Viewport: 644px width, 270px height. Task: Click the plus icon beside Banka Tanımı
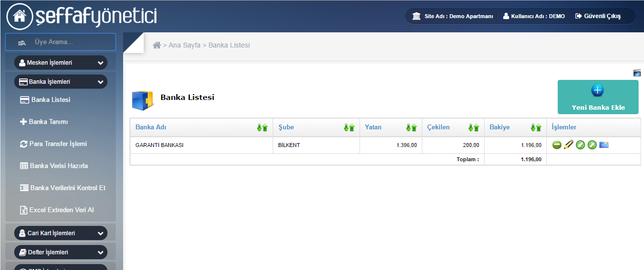pos(23,122)
